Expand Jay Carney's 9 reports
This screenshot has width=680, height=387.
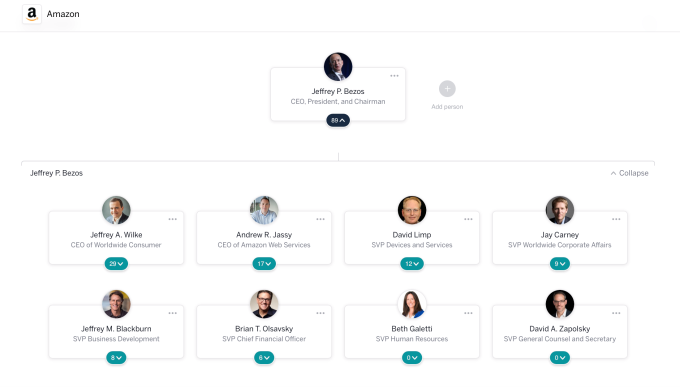tap(560, 264)
